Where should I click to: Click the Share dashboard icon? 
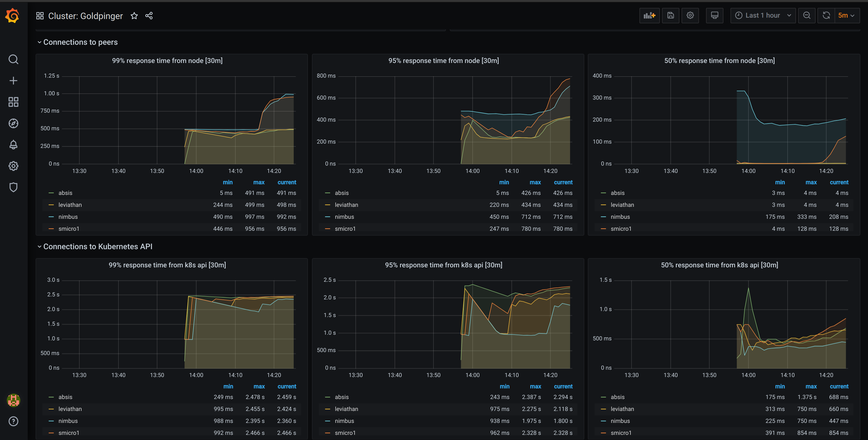tap(149, 16)
